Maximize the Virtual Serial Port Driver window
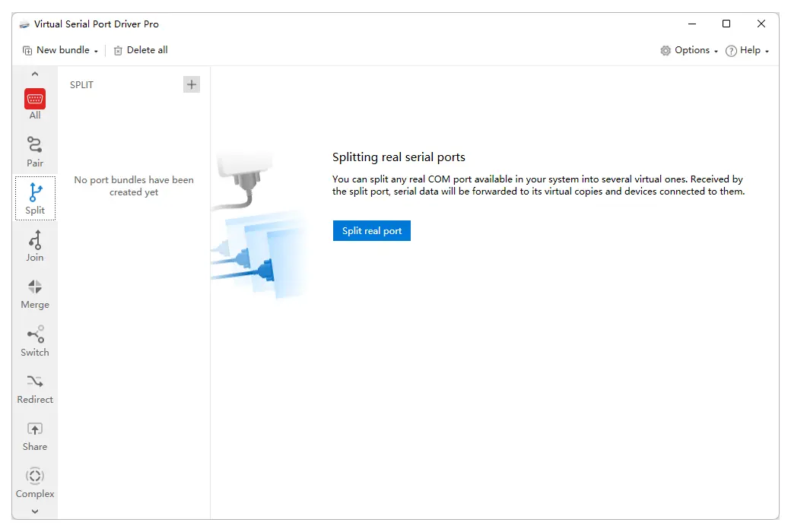This screenshot has height=532, width=791. (x=726, y=24)
